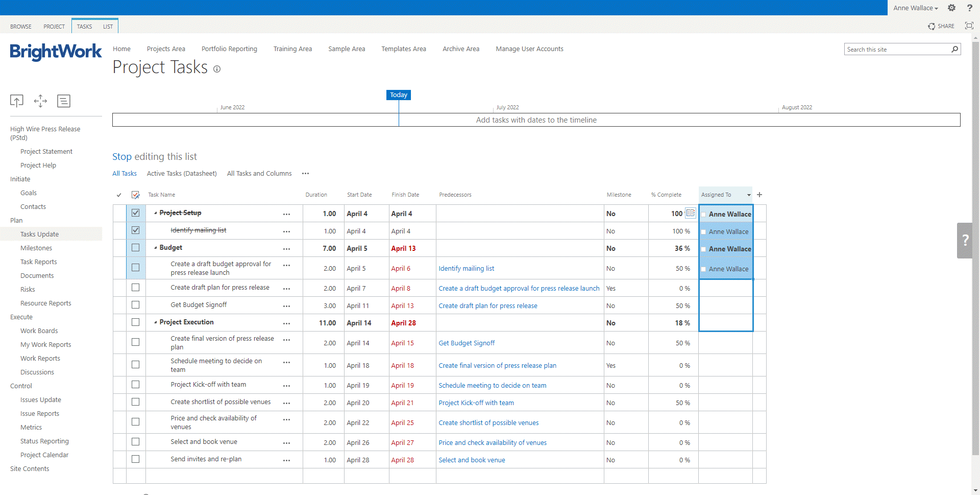
Task: Click the info icon next to Project Tasks title
Action: tap(217, 69)
